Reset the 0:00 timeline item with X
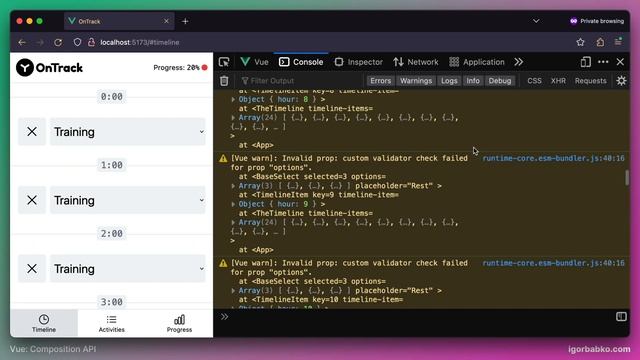 coord(32,132)
